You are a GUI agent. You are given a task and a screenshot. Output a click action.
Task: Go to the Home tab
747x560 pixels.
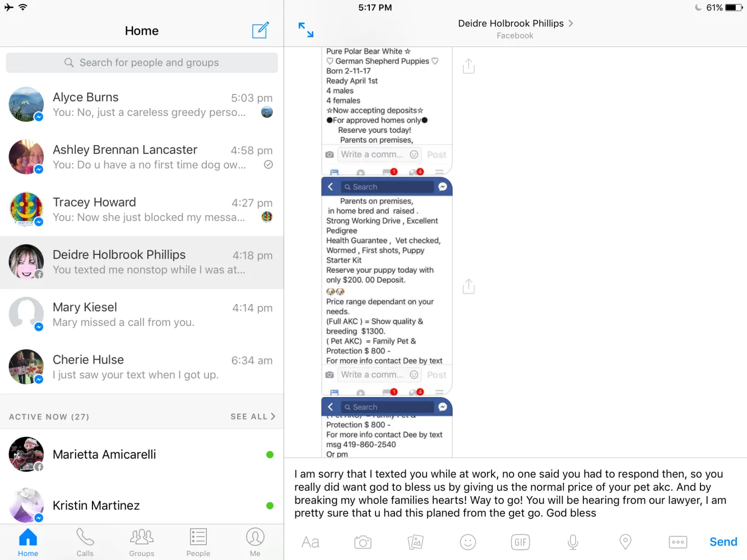[28, 543]
